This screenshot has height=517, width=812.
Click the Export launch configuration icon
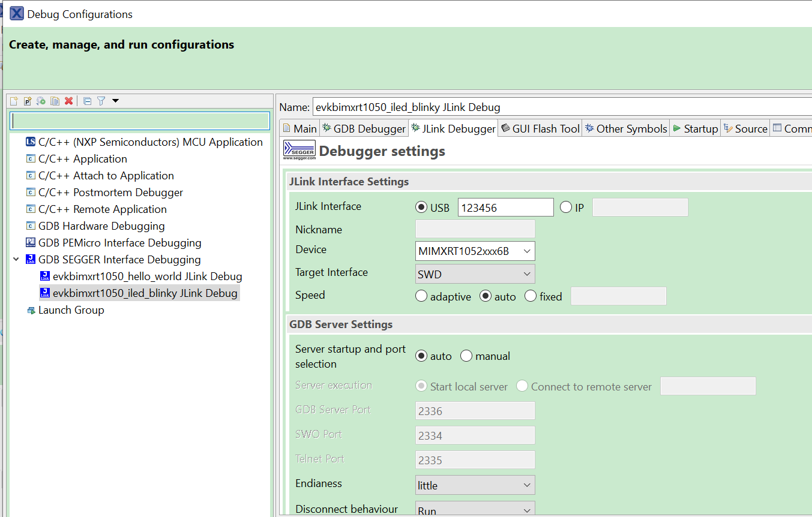pyautogui.click(x=41, y=101)
